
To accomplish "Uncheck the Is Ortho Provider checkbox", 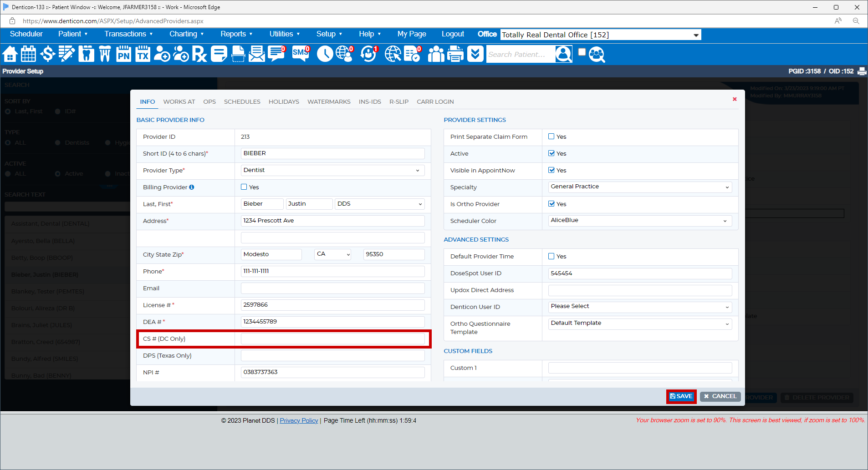I will point(551,204).
